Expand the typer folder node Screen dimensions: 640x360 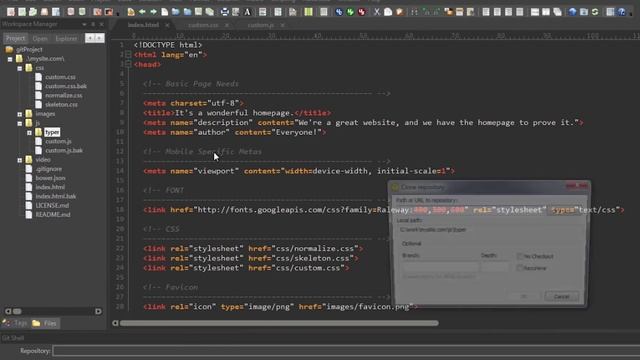(x=29, y=132)
